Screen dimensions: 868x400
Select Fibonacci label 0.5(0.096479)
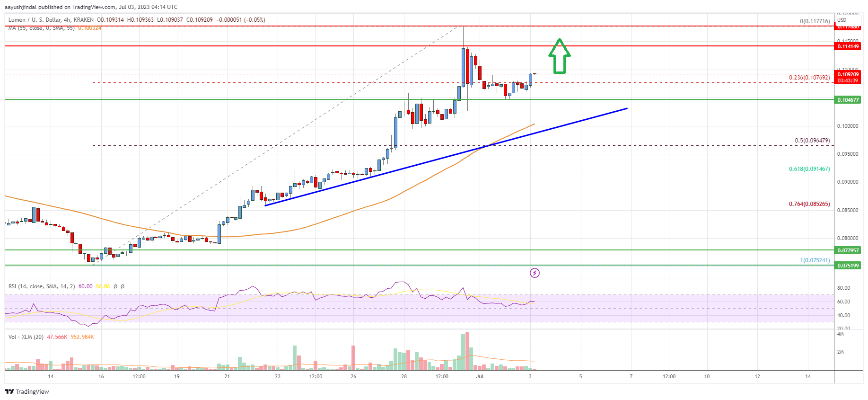(812, 141)
